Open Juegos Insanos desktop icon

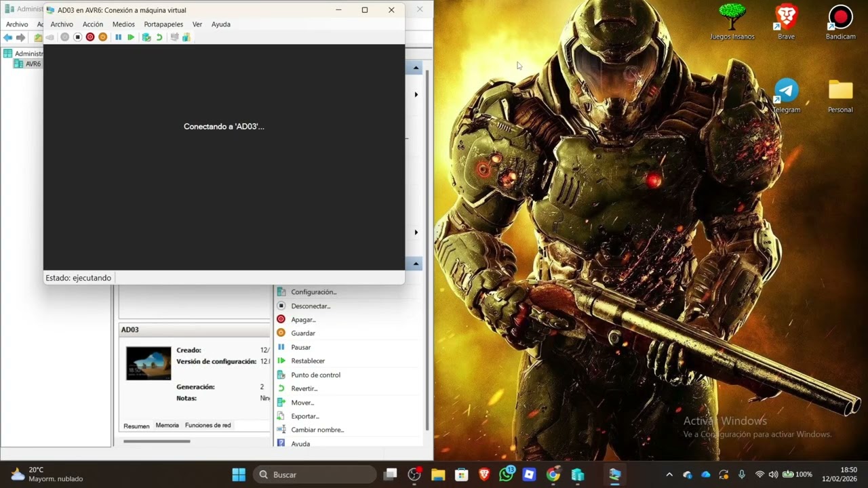(x=732, y=22)
